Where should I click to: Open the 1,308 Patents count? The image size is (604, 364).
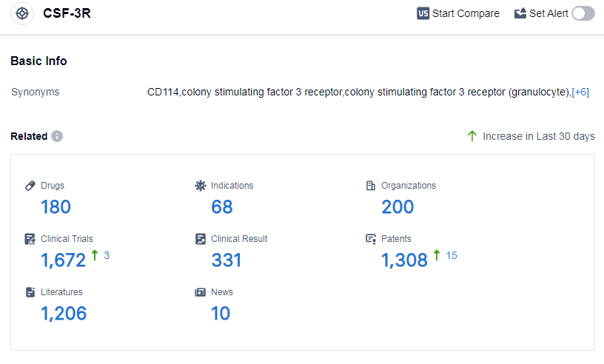coord(404,260)
